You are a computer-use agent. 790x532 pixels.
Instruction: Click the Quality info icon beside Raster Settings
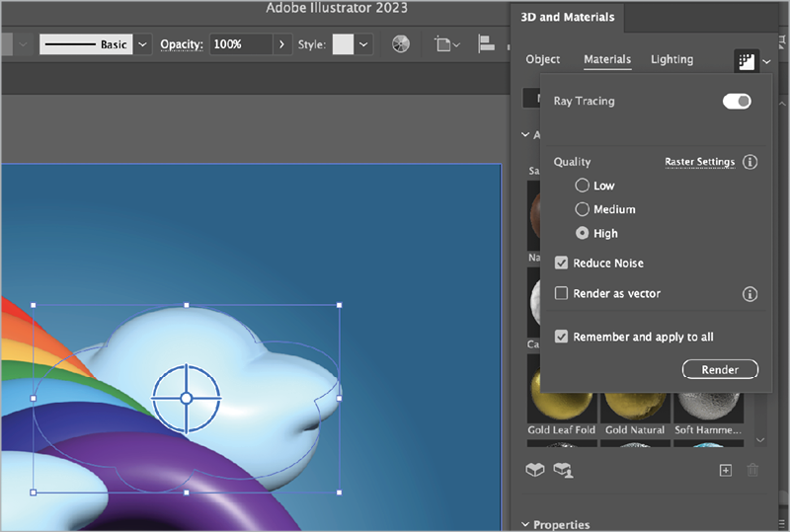tap(750, 162)
